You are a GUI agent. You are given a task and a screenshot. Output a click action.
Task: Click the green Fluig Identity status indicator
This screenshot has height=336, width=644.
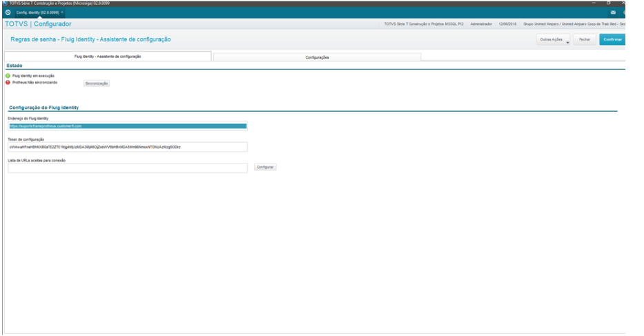(x=8, y=76)
